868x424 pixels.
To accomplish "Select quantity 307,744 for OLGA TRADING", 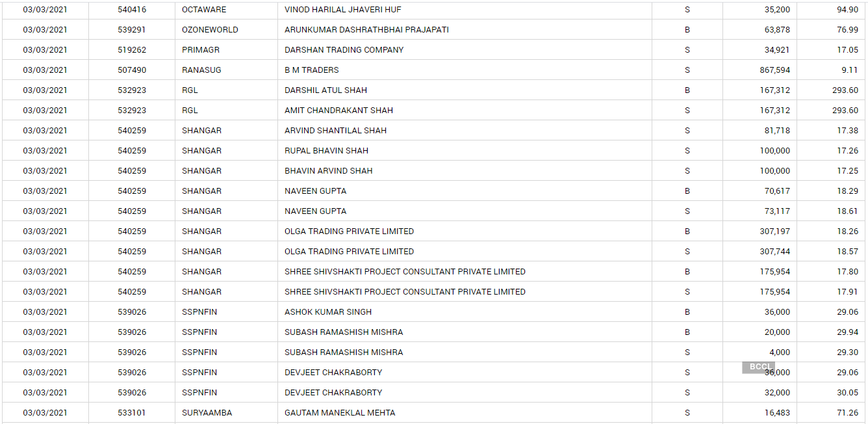I will point(774,252).
